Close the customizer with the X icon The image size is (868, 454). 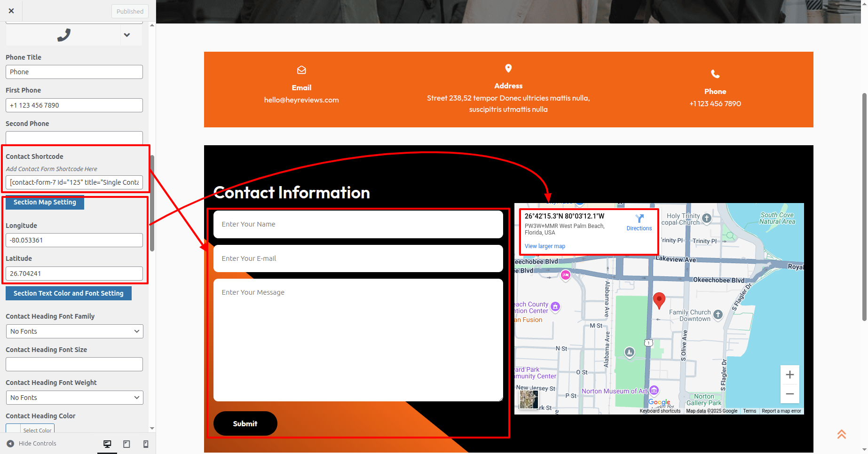(x=11, y=11)
